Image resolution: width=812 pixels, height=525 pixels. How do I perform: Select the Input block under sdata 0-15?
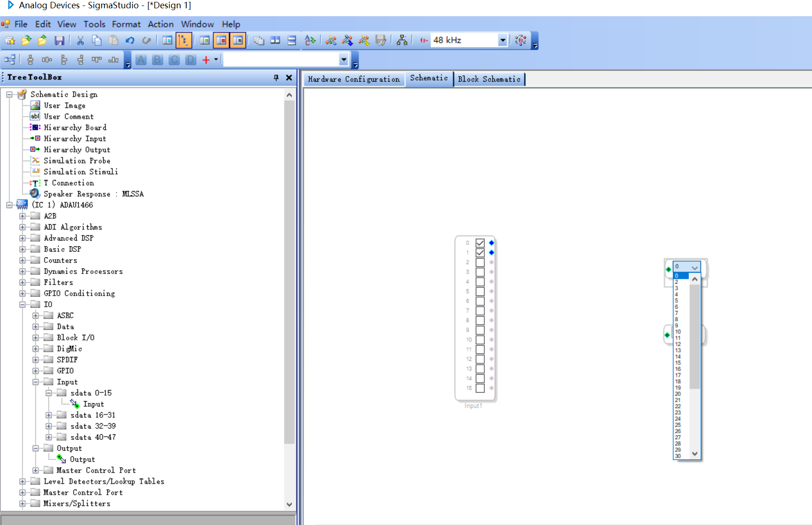[93, 404]
